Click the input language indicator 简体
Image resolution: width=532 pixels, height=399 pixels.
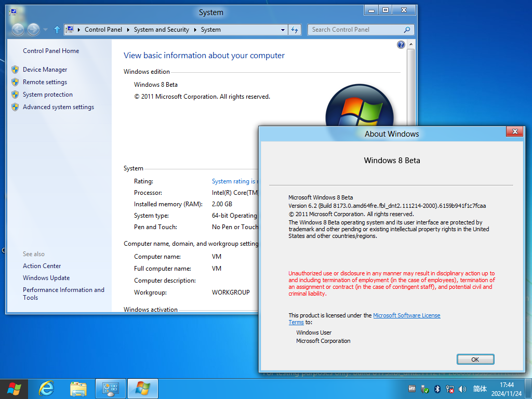[480, 389]
